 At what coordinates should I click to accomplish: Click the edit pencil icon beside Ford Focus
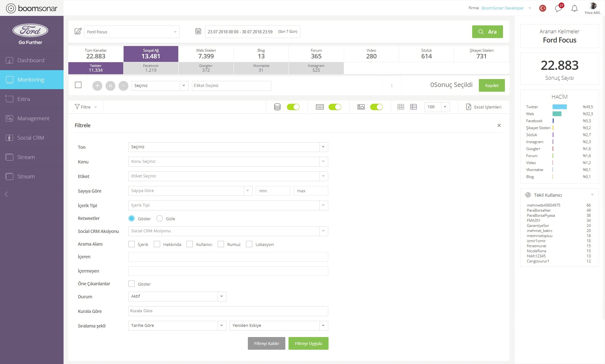point(78,31)
